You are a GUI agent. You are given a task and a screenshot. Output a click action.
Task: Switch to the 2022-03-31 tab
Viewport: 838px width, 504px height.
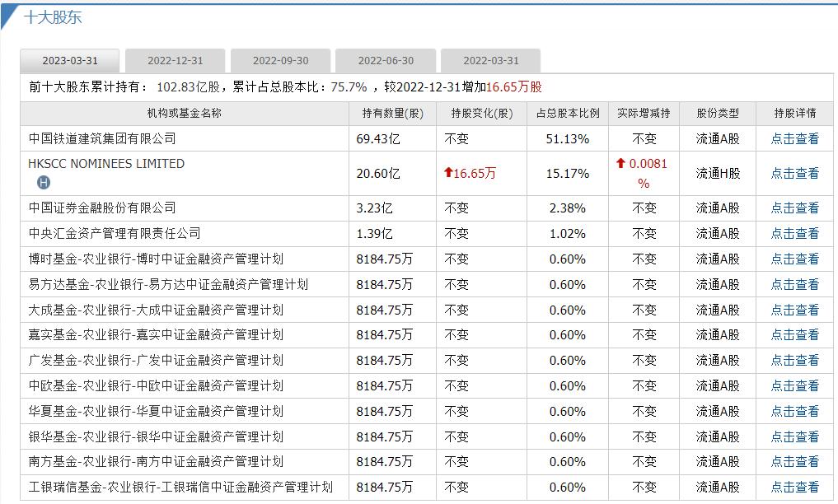coord(489,60)
